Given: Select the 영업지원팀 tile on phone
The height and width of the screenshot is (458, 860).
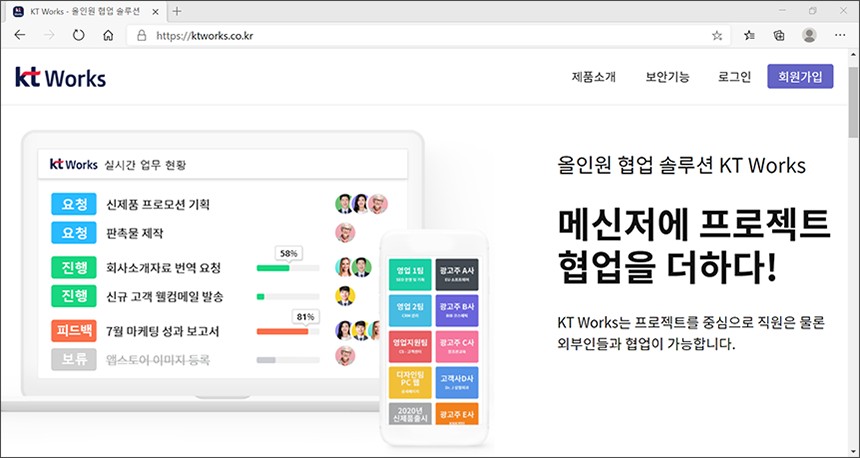Looking at the screenshot, I should [410, 346].
